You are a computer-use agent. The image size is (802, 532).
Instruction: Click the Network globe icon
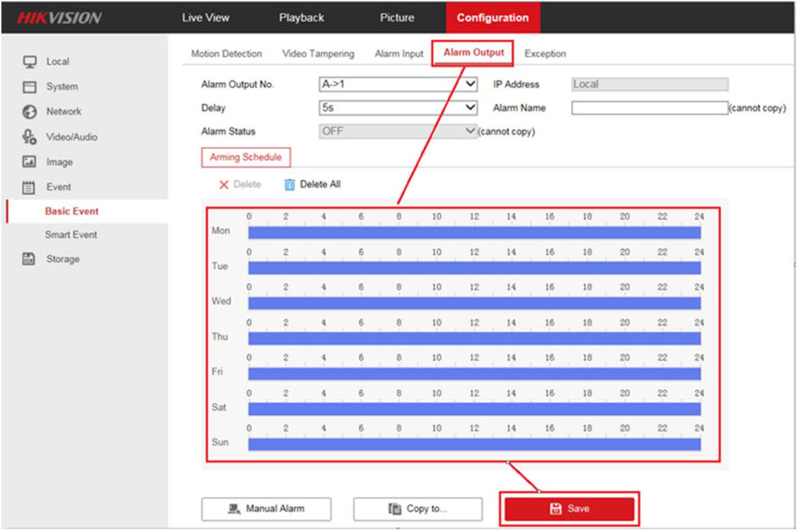pyautogui.click(x=29, y=112)
